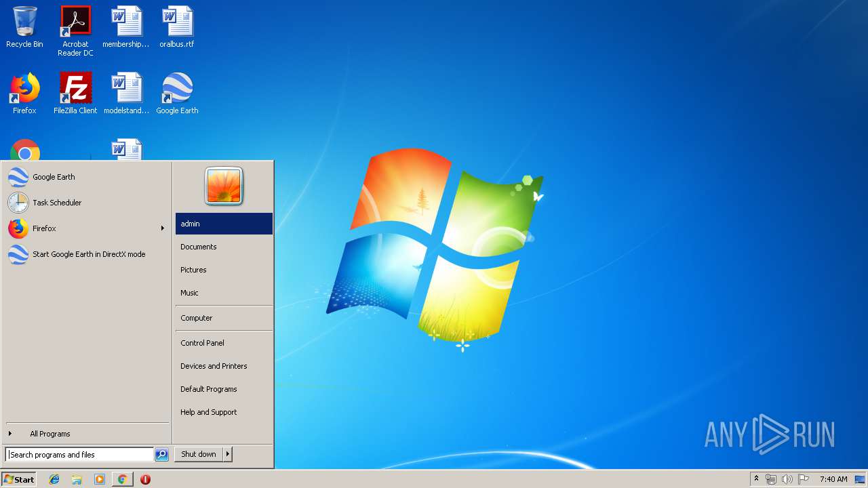Click the Google Earth icon in Start menu

tap(18, 177)
